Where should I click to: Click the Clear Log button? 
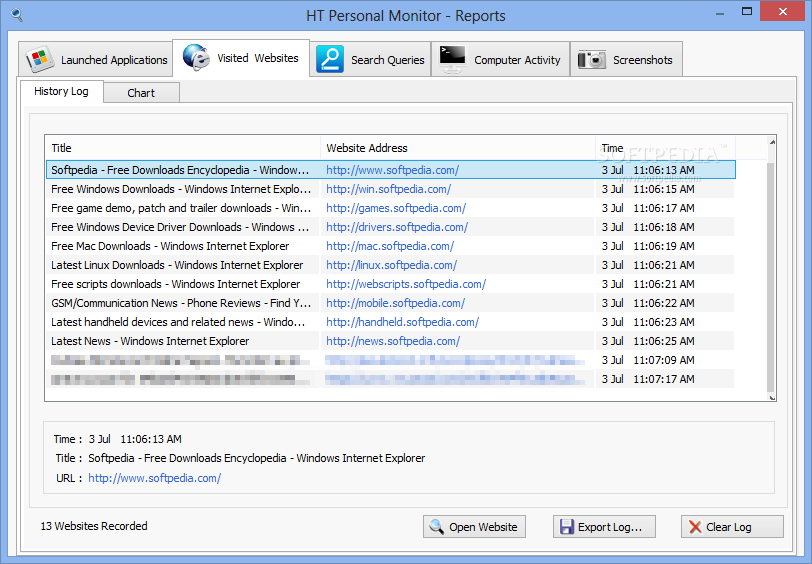[x=732, y=527]
